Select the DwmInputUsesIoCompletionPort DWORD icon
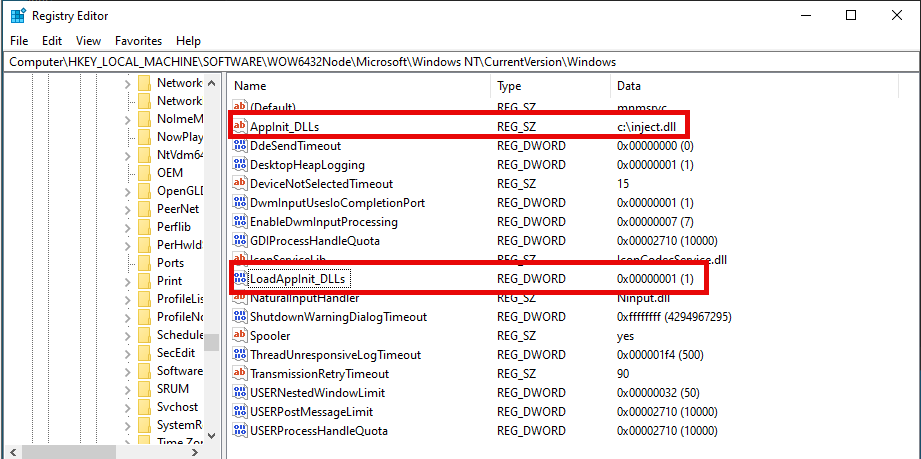This screenshot has width=921, height=459. [x=240, y=203]
